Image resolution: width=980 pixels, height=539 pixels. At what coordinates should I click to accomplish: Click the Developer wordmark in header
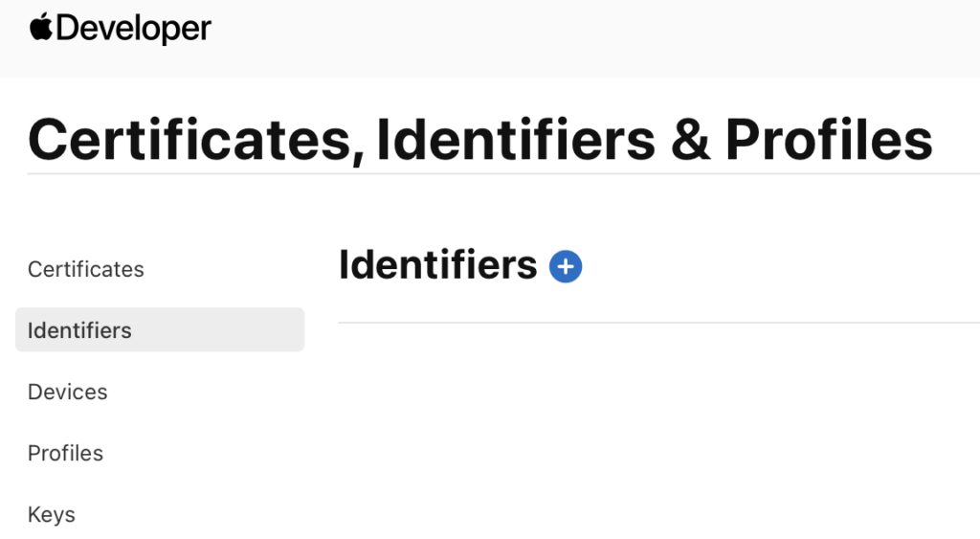click(x=134, y=29)
